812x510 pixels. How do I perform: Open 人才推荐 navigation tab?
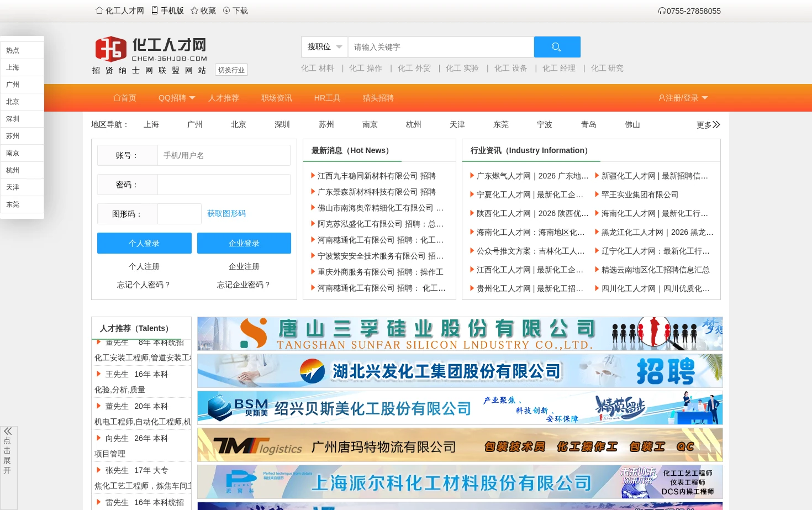point(224,98)
